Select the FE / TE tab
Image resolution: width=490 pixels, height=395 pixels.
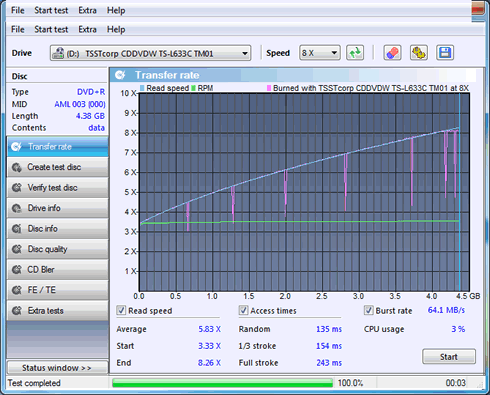point(57,290)
